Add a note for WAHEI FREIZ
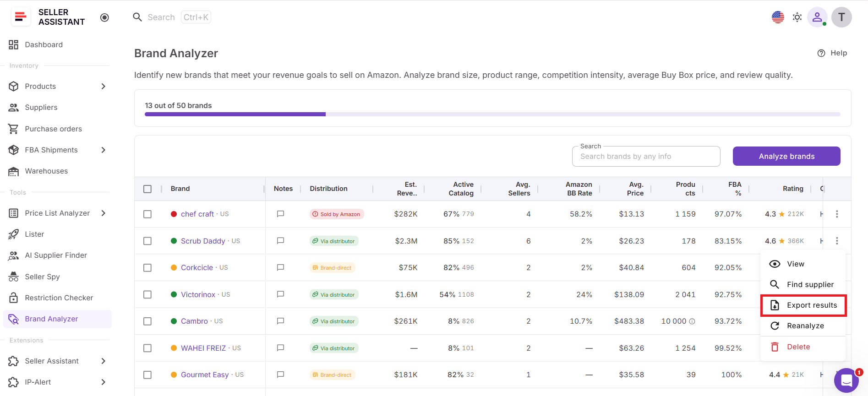Image resolution: width=868 pixels, height=396 pixels. 281,348
